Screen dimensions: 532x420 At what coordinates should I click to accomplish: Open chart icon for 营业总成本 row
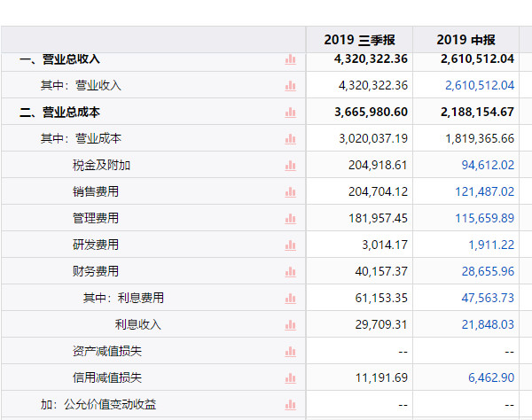(x=291, y=113)
